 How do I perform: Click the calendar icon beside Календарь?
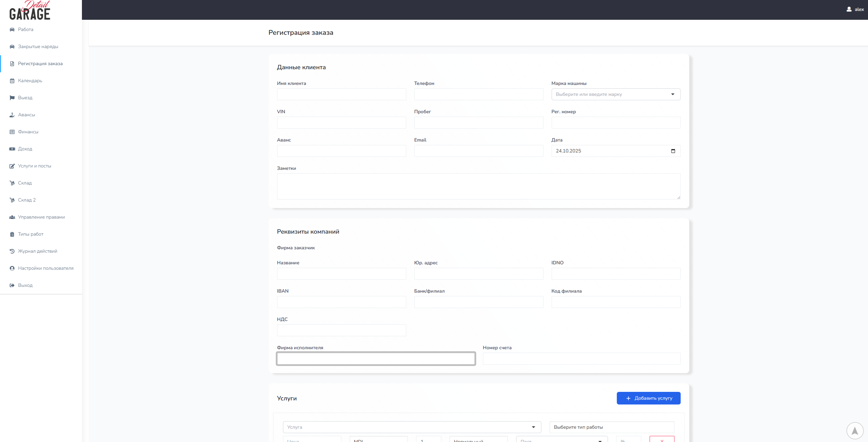pos(12,81)
